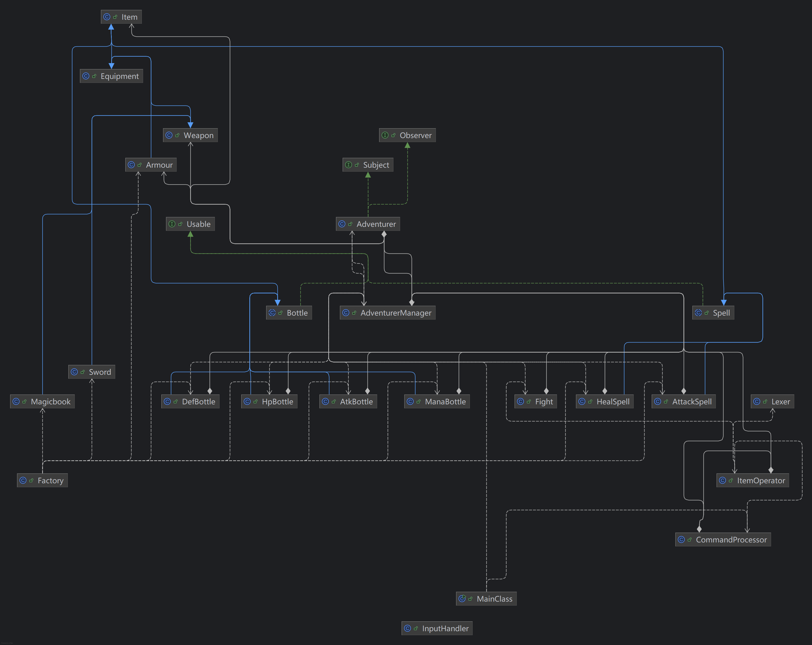Click the InputHandler class node
The height and width of the screenshot is (645, 812).
[x=437, y=628]
